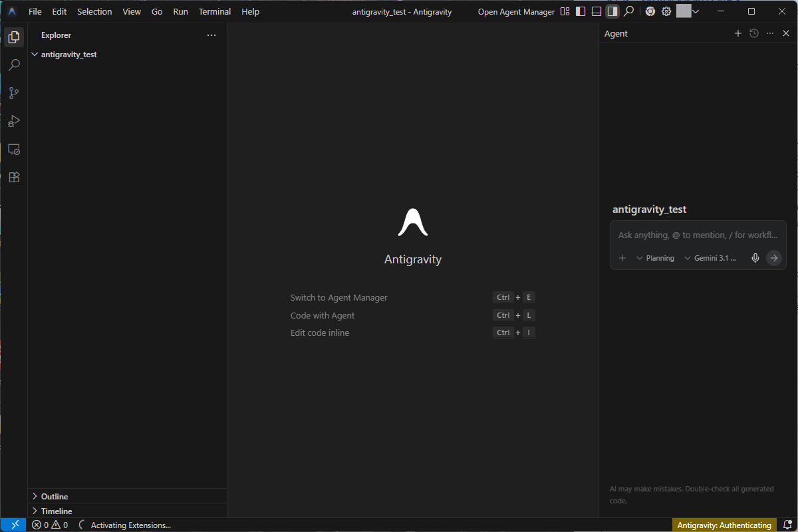Click antigravity_test heading in Agent panel
Image resolution: width=798 pixels, height=532 pixels.
tap(649, 209)
